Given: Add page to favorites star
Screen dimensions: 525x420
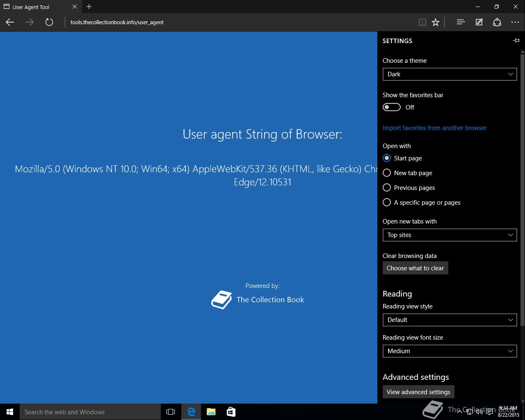Looking at the screenshot, I should (436, 22).
